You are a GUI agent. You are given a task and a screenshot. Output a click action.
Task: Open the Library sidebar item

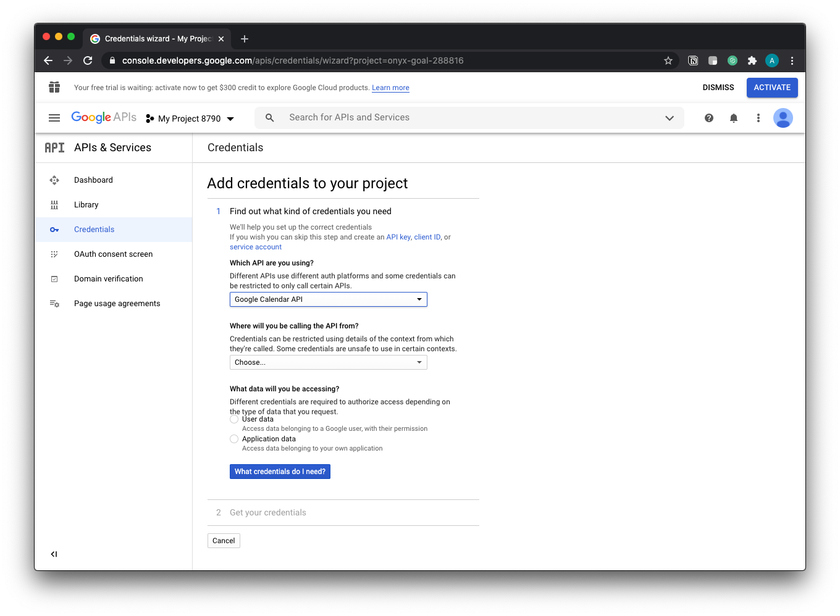[86, 205]
